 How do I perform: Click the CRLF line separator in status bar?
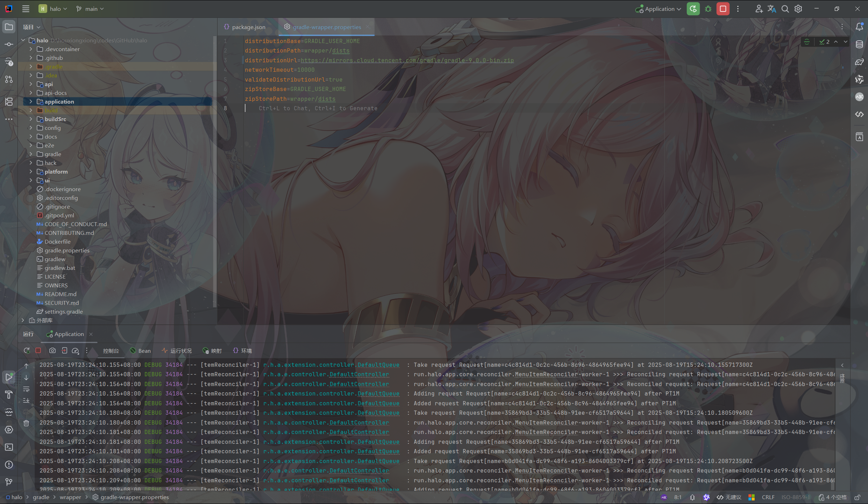pos(768,497)
